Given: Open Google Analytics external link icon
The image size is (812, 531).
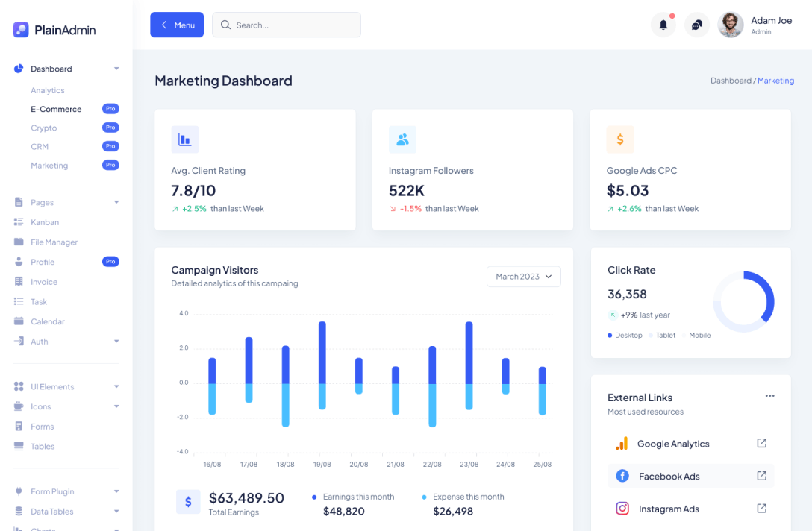Looking at the screenshot, I should pos(761,443).
